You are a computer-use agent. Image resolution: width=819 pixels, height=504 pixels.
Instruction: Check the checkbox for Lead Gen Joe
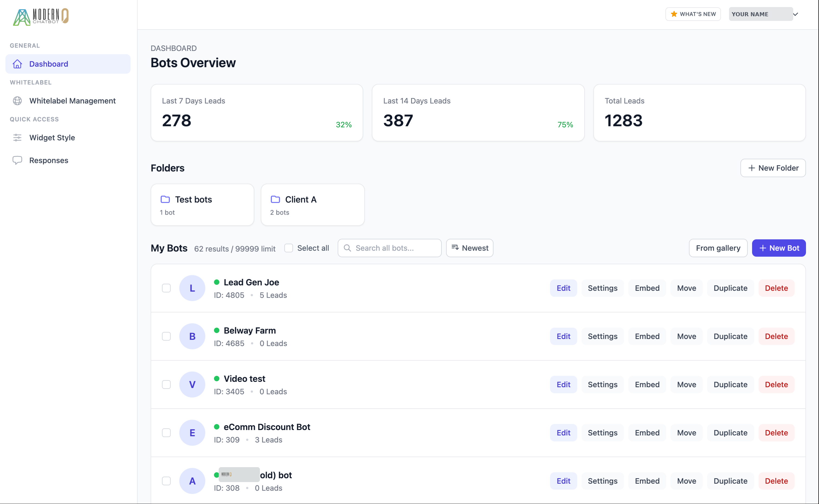pos(166,288)
